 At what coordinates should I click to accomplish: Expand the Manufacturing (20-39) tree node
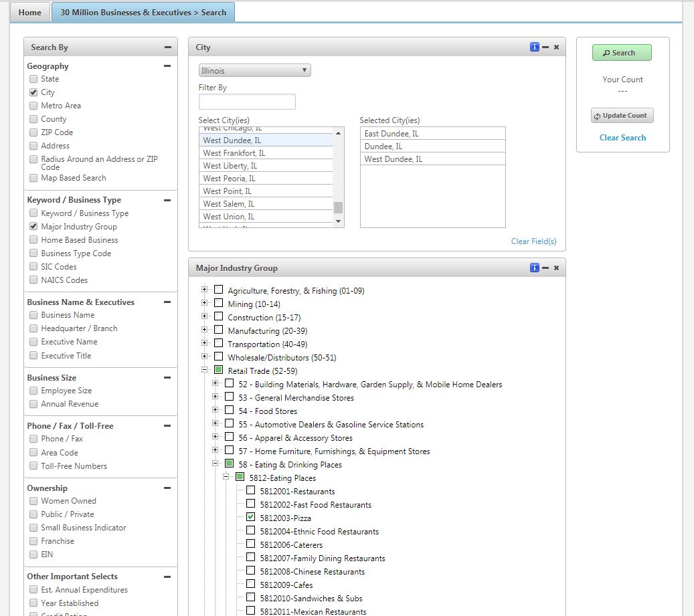pyautogui.click(x=205, y=330)
